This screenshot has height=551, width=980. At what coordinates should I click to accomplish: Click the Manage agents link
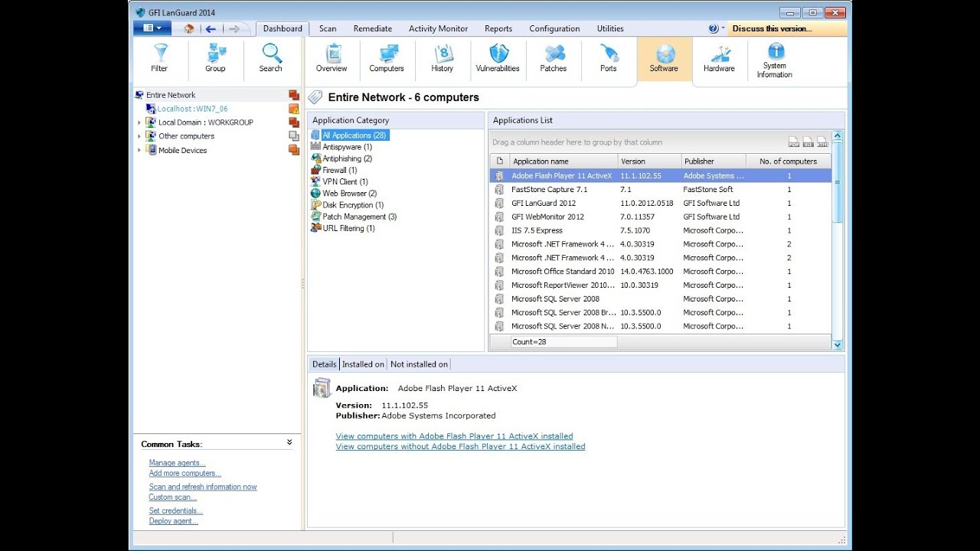177,463
